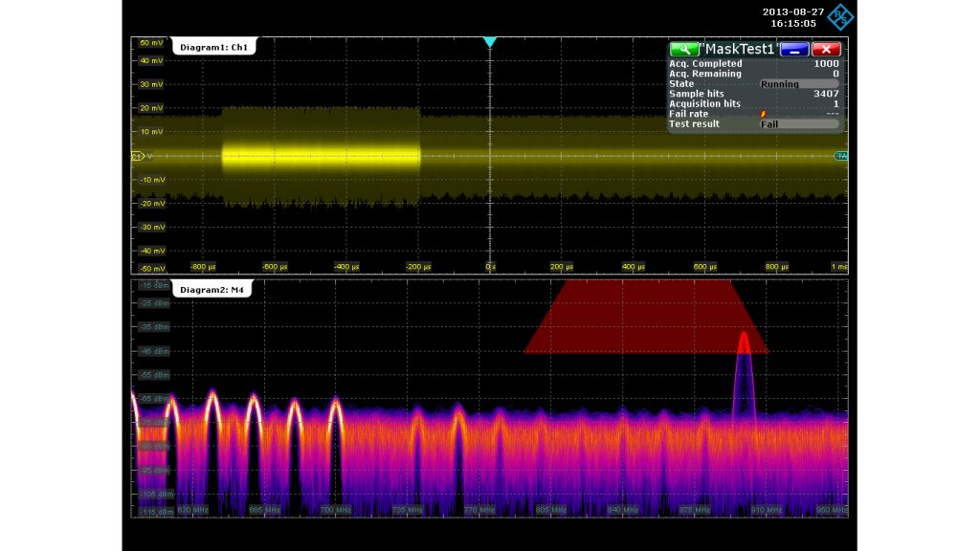Click the 'MaskTest1' title text
The width and height of the screenshot is (980, 551).
click(x=740, y=50)
